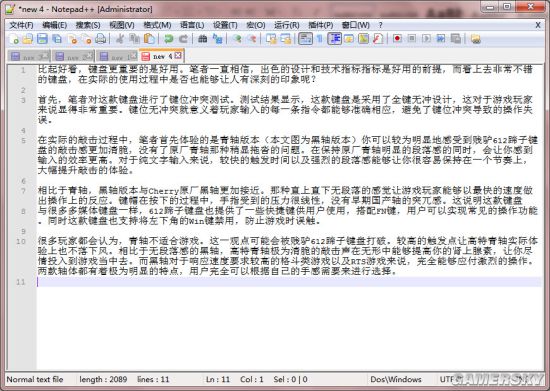Open the ? help menu
This screenshot has width=550, height=391.
click(x=381, y=25)
